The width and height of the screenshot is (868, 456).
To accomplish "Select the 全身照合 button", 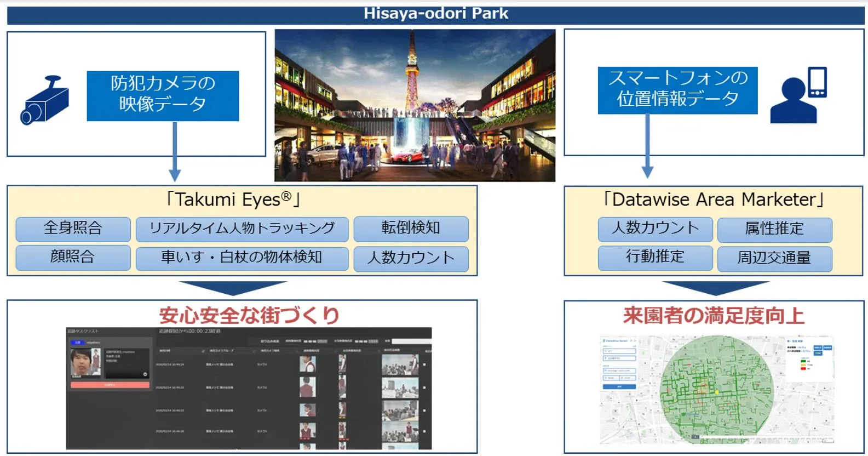I will click(73, 229).
